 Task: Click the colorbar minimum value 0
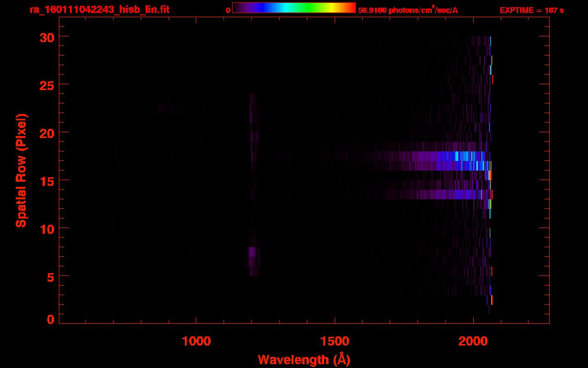point(228,10)
